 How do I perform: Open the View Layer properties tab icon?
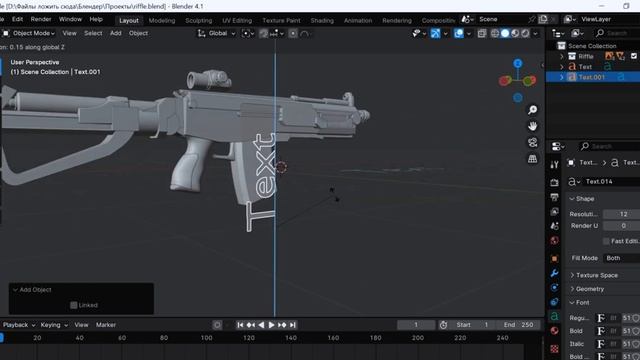pyautogui.click(x=554, y=211)
